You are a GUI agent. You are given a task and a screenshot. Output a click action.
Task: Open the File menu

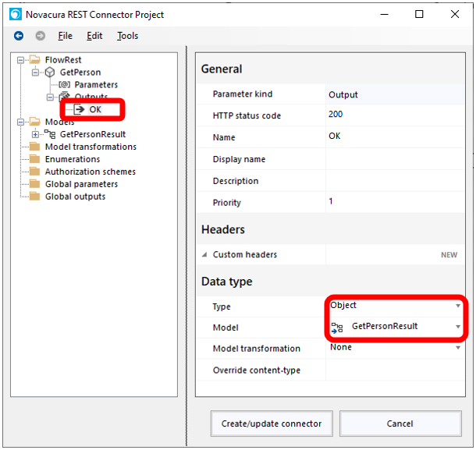tap(66, 36)
